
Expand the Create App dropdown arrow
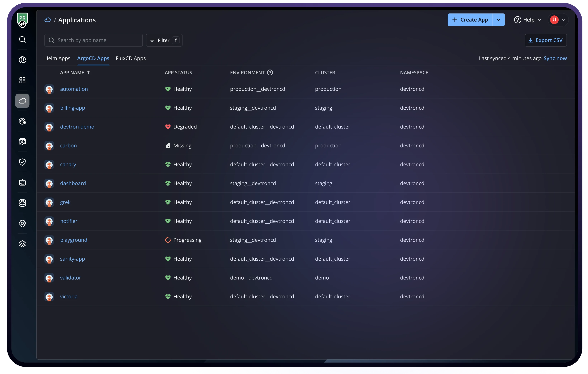pos(498,20)
